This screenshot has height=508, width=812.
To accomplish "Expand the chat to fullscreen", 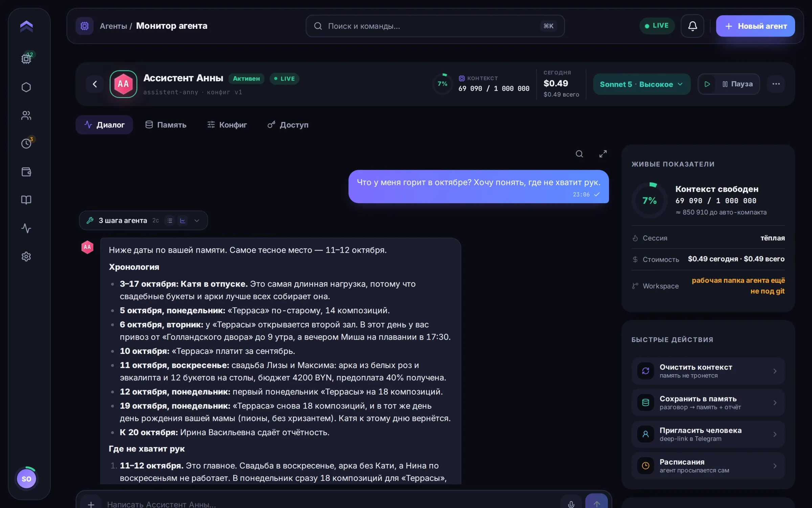I will pyautogui.click(x=603, y=154).
